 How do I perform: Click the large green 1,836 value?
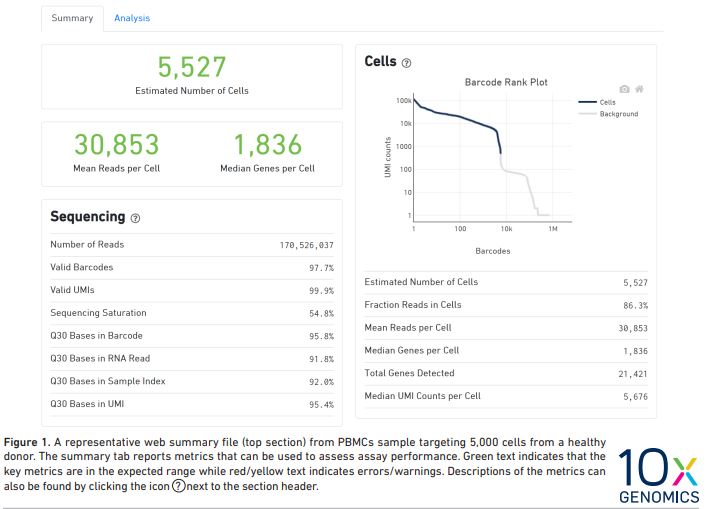pyautogui.click(x=267, y=145)
